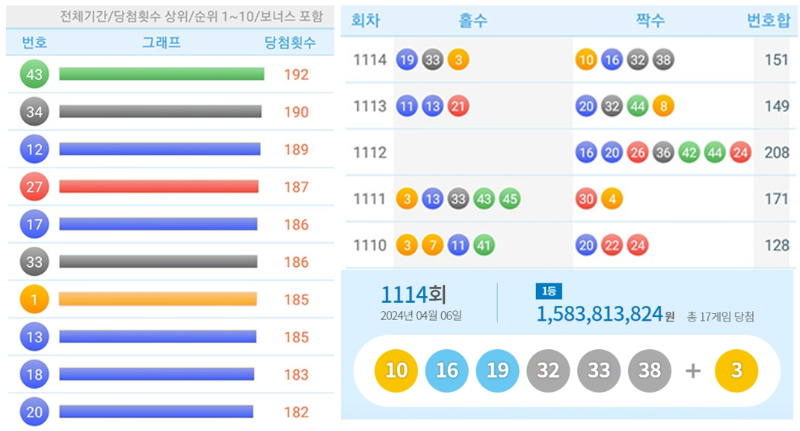Click the win count 190

coord(296,112)
